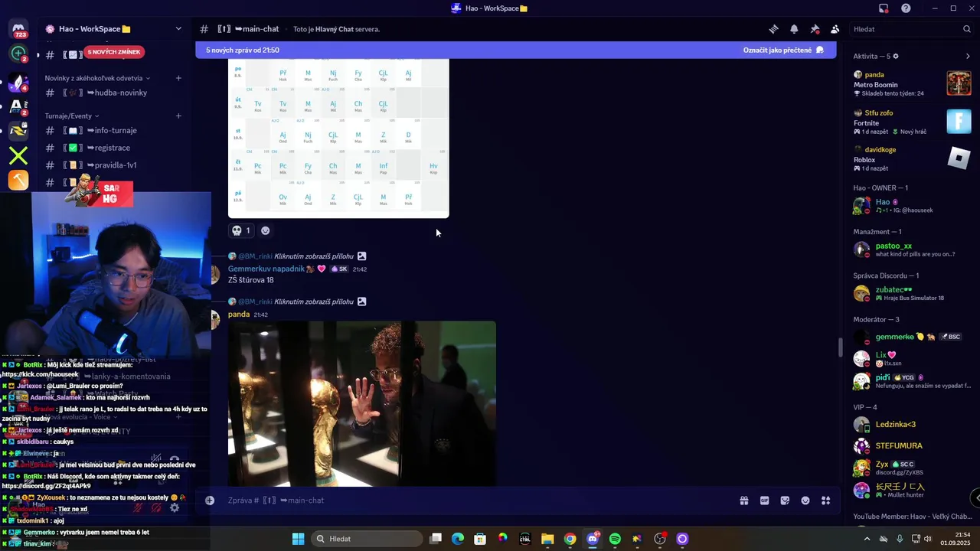This screenshot has height=551, width=980.
Task: Open the timetable image attachment
Action: point(338,139)
